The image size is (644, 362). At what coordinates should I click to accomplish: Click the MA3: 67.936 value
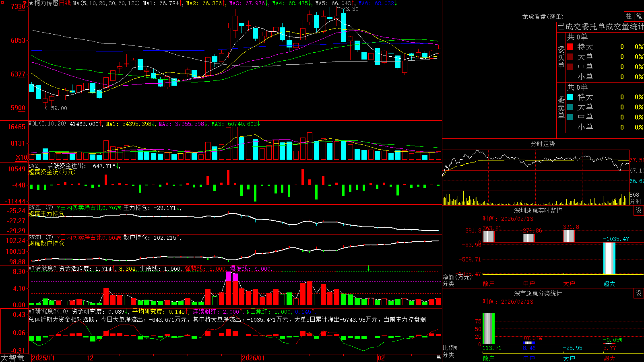pyautogui.click(x=247, y=3)
